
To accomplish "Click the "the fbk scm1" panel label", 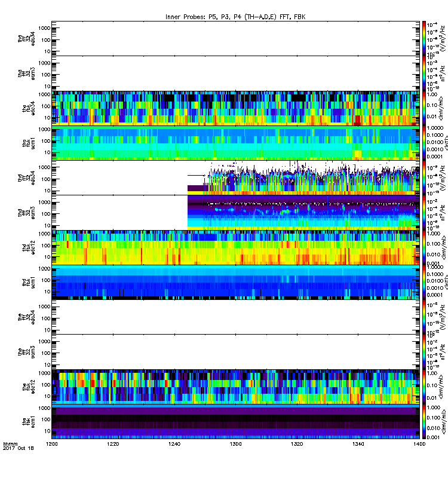I will click(x=29, y=422).
